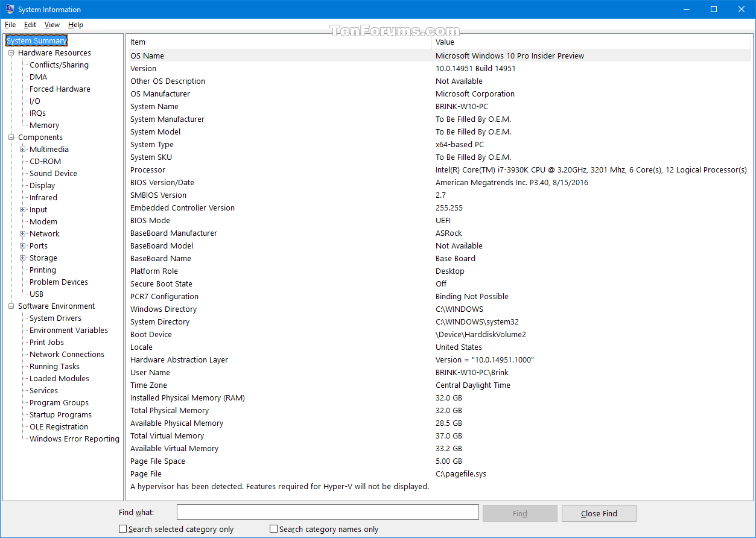This screenshot has height=538, width=756.
Task: Select Conflicts/Sharing tree item
Action: click(59, 65)
